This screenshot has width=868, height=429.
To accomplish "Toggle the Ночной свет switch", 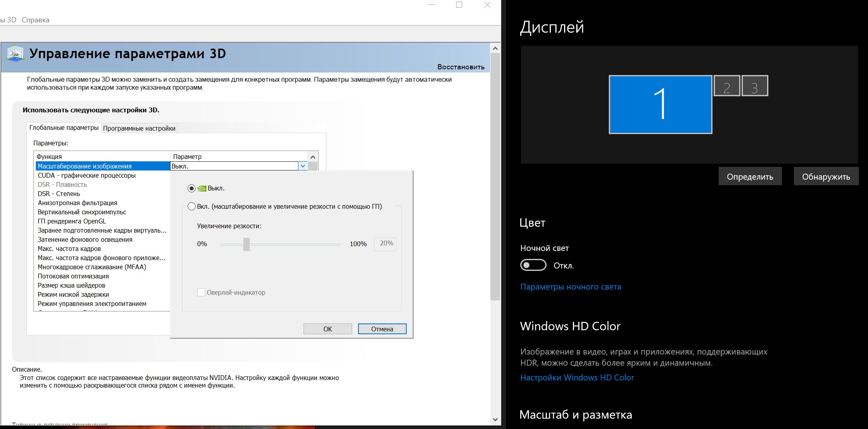I will tap(533, 265).
